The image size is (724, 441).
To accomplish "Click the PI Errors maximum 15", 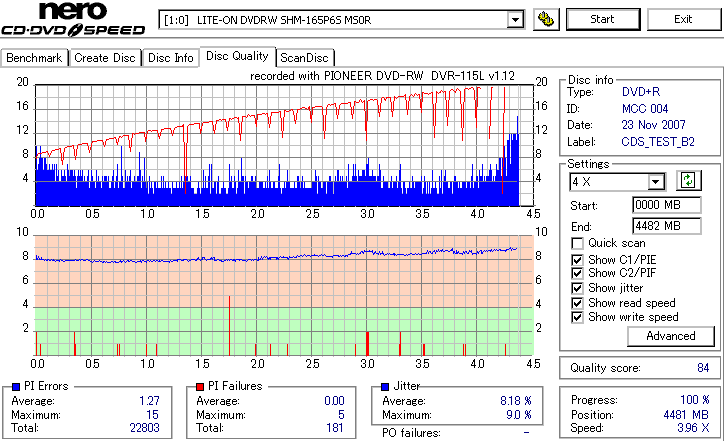I will point(152,415).
